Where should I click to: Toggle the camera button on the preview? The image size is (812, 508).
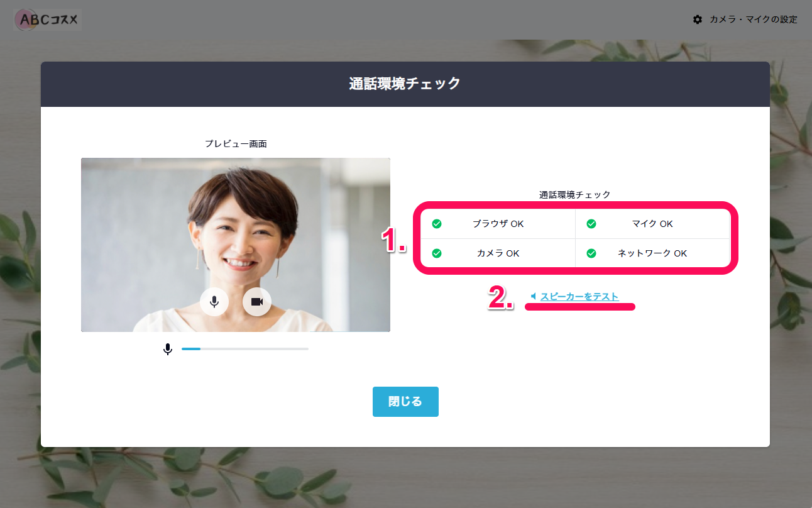click(256, 302)
